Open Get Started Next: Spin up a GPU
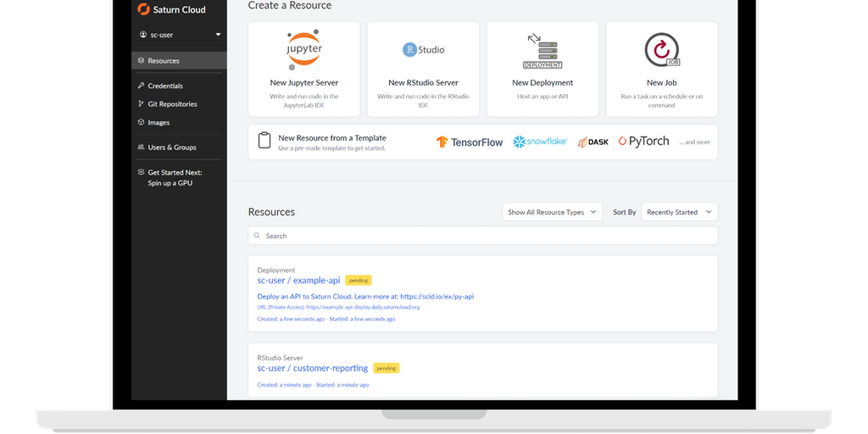This screenshot has width=868, height=434. pos(175,178)
